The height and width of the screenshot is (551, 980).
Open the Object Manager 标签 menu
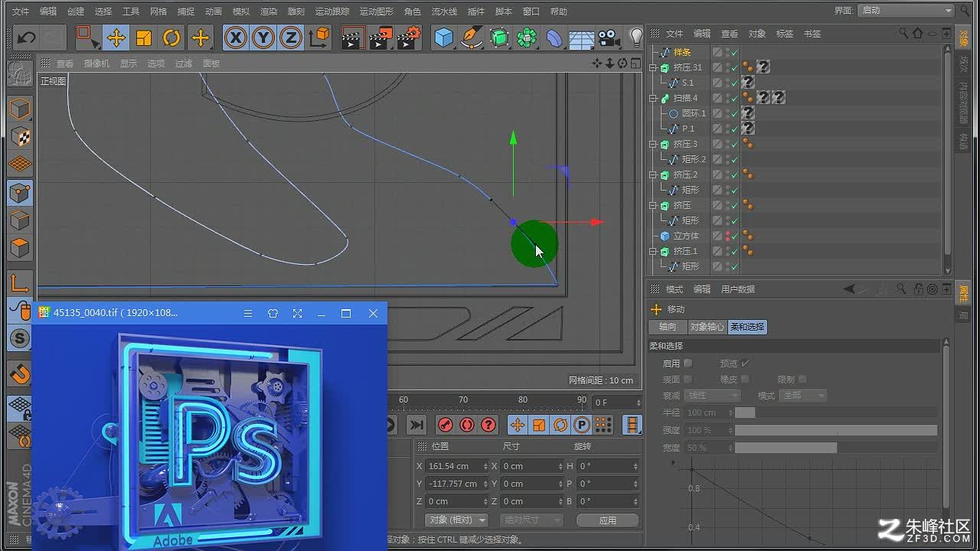point(785,34)
